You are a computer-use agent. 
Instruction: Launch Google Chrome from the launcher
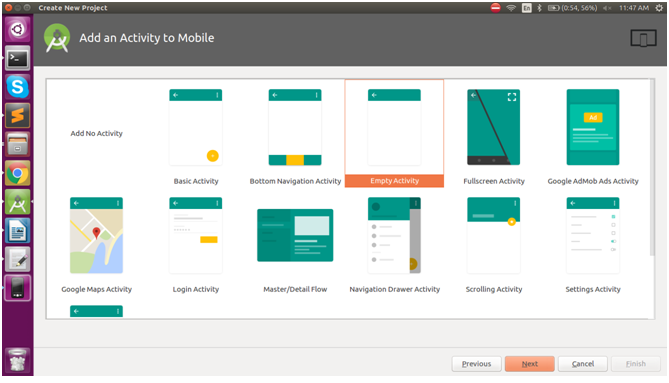pyautogui.click(x=17, y=173)
